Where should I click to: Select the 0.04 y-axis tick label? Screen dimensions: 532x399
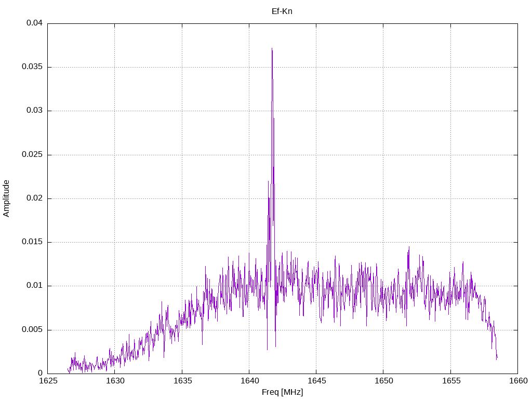pos(34,23)
